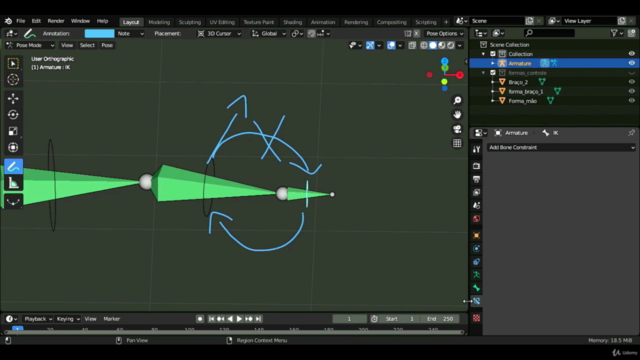Viewport: 640px width, 360px height.
Task: Open the Pose Mode dropdown
Action: pos(31,45)
